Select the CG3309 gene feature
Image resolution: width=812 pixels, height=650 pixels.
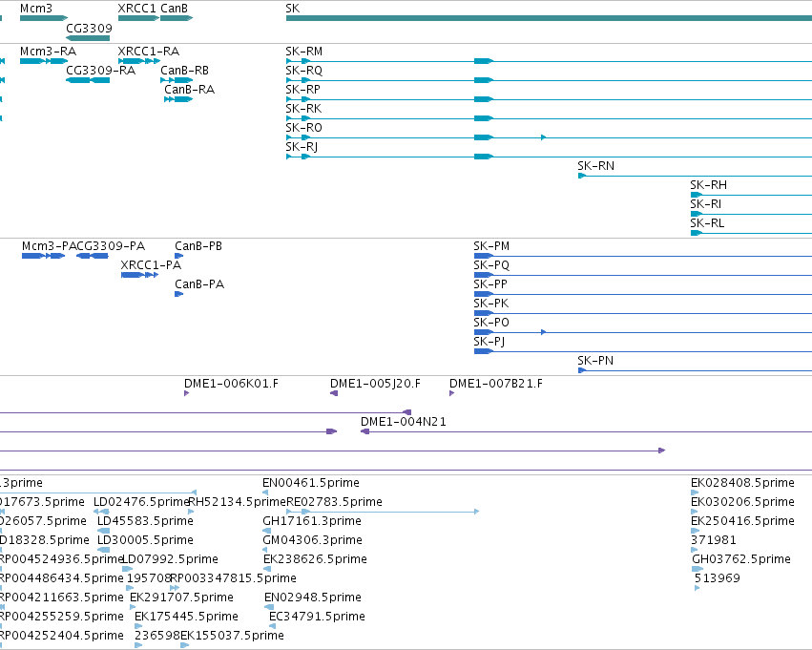coord(88,38)
